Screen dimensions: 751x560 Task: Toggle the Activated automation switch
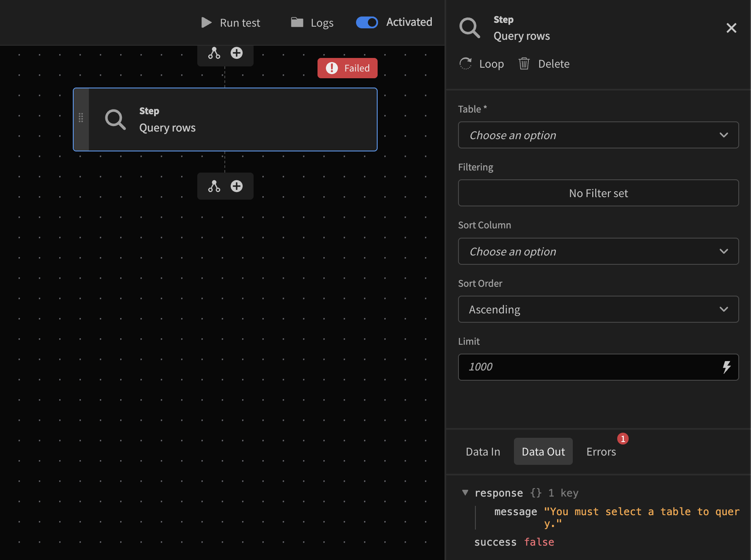pos(367,22)
